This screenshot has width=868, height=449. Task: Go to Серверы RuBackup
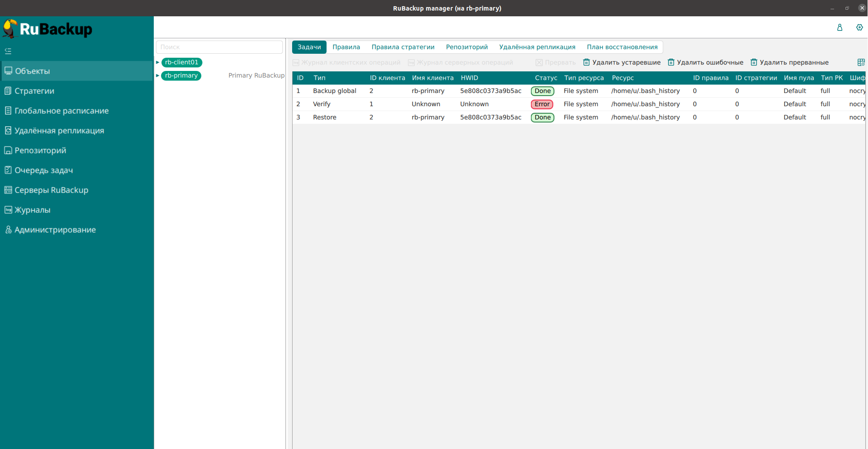pos(51,190)
